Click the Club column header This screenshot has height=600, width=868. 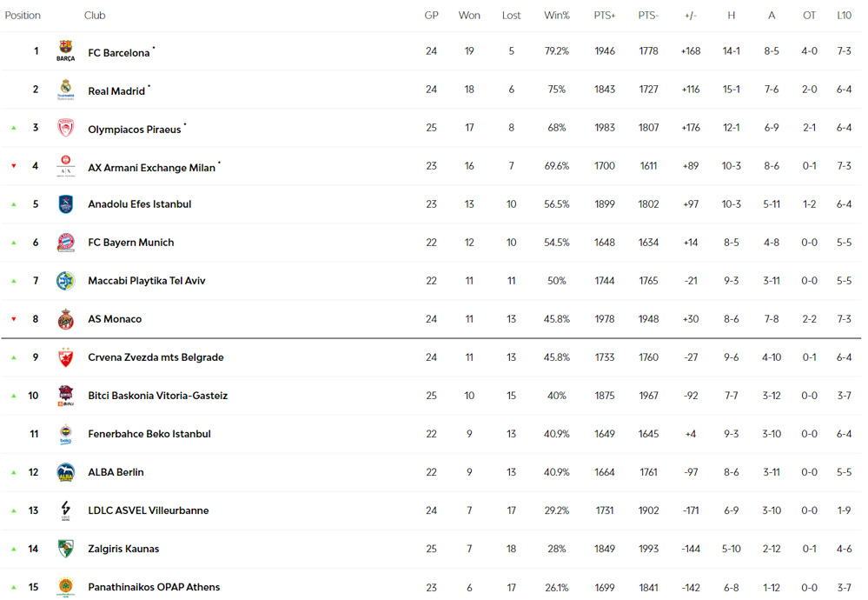coord(95,16)
